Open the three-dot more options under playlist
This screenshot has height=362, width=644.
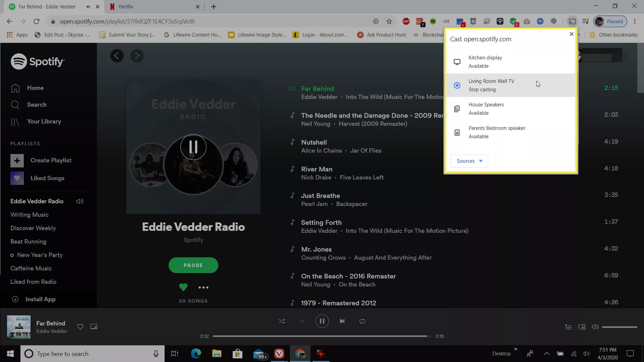click(203, 288)
